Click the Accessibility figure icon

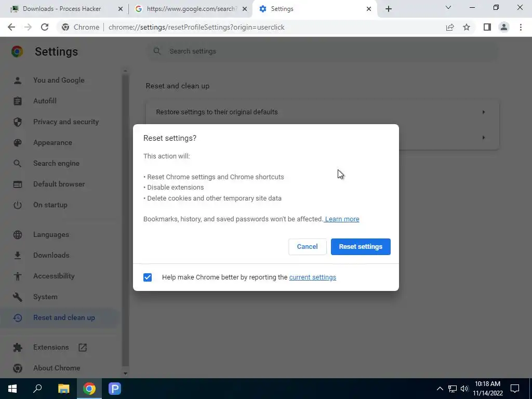pos(18,276)
